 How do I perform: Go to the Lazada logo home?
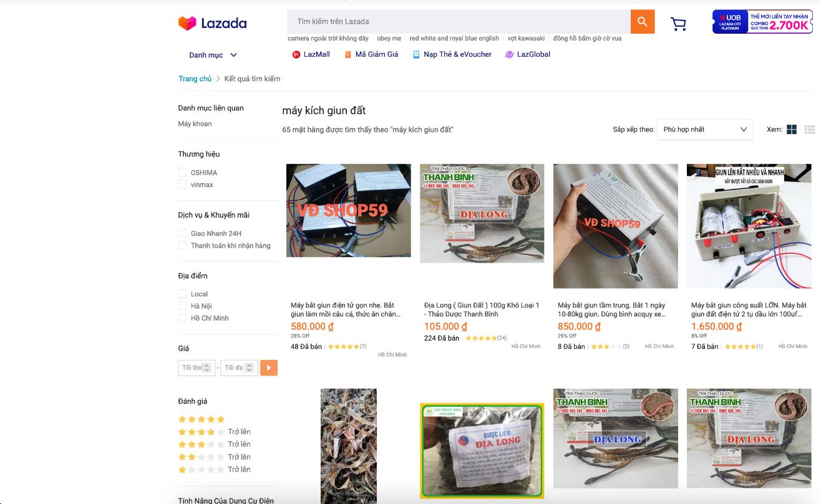[213, 24]
